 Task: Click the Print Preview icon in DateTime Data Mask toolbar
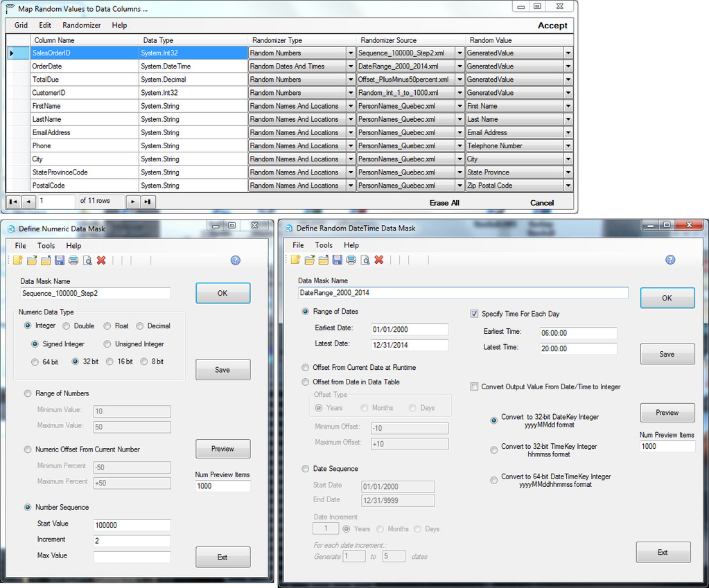[365, 260]
